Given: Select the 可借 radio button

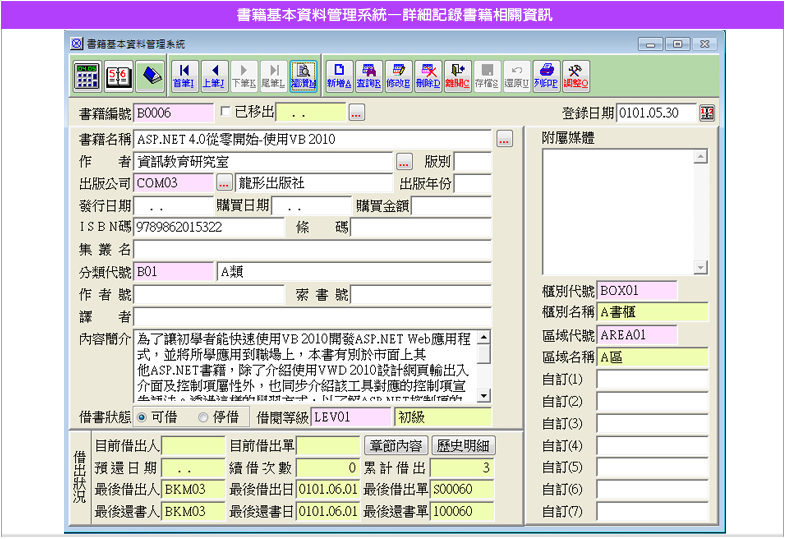Looking at the screenshot, I should pyautogui.click(x=142, y=417).
